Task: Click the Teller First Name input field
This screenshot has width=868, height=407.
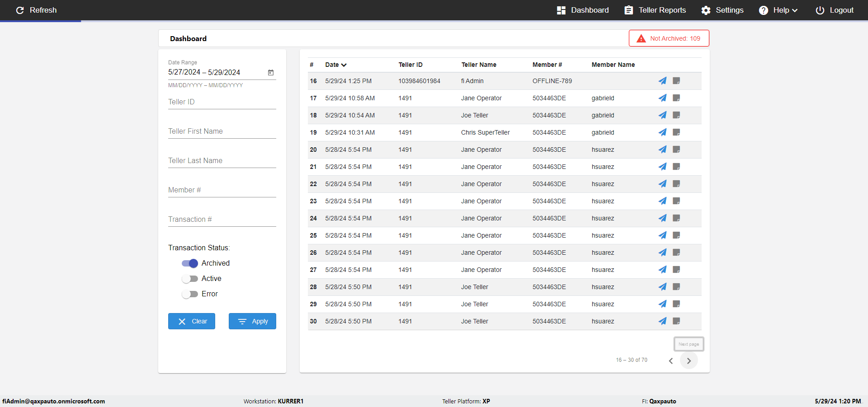Action: click(x=222, y=131)
